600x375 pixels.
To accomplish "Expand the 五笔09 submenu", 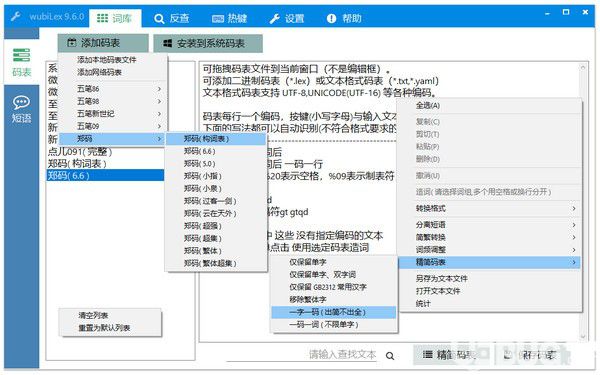I will pos(112,126).
